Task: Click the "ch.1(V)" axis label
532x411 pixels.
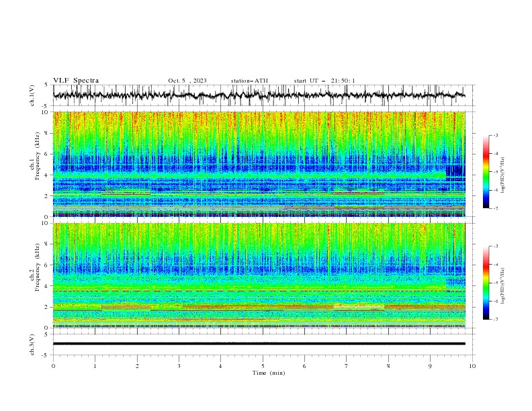Action: pos(32,95)
